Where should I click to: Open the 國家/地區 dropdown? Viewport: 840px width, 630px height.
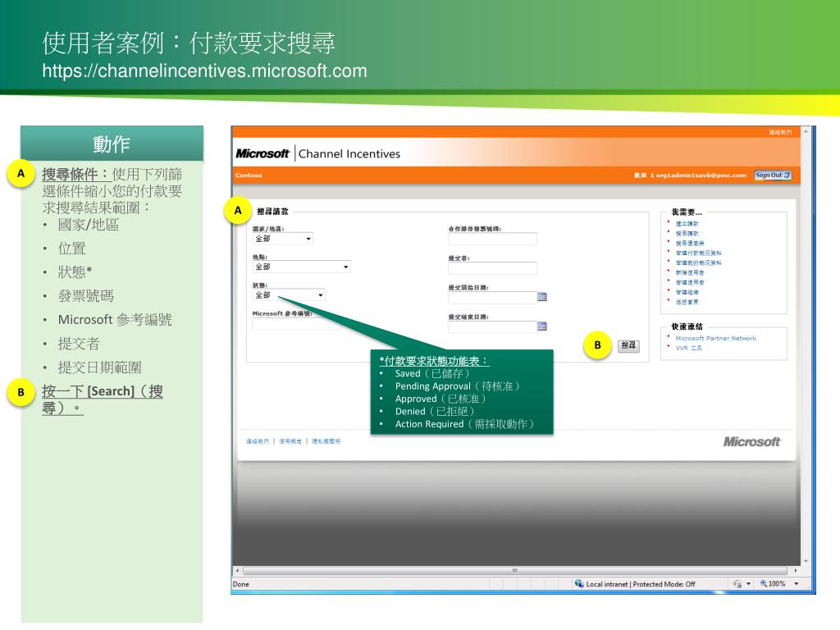point(282,239)
